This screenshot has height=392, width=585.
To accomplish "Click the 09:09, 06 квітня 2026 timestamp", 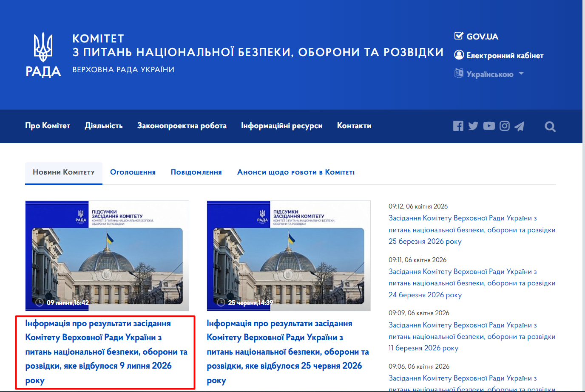I will tap(419, 313).
